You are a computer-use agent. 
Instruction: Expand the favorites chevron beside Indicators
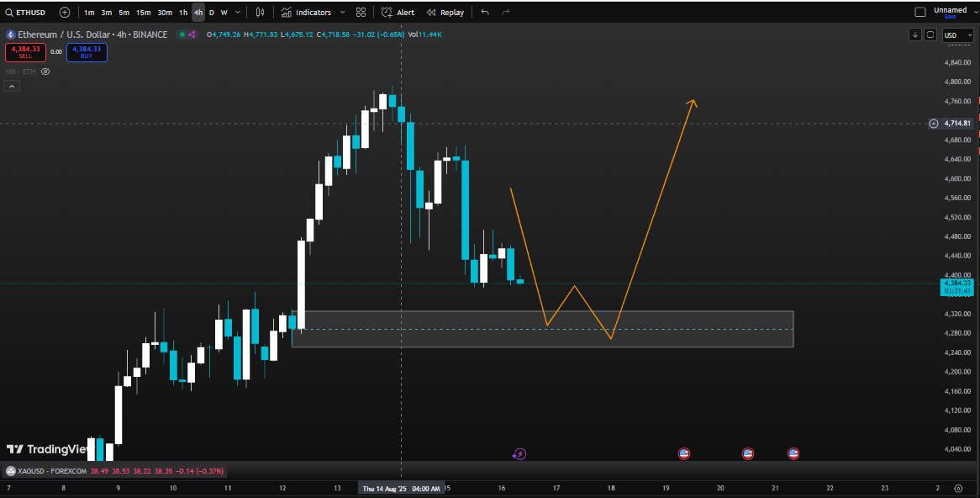tap(343, 13)
